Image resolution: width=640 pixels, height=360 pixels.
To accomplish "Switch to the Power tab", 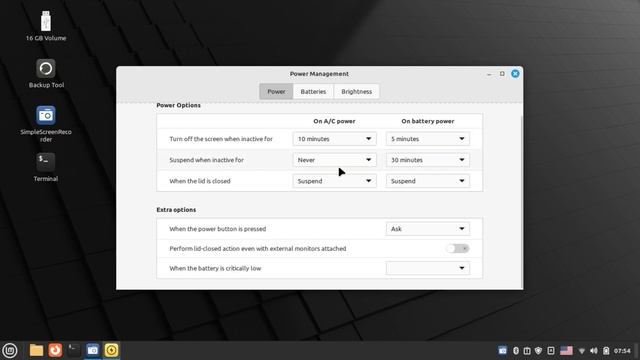I will pyautogui.click(x=276, y=91).
